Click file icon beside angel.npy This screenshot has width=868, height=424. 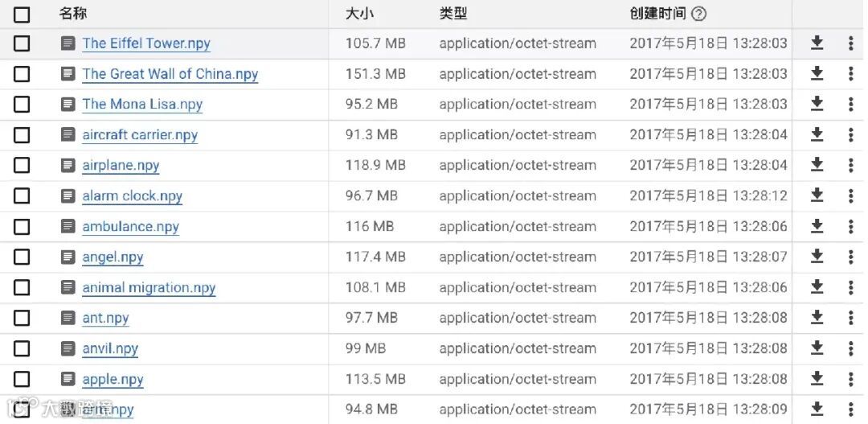68,257
